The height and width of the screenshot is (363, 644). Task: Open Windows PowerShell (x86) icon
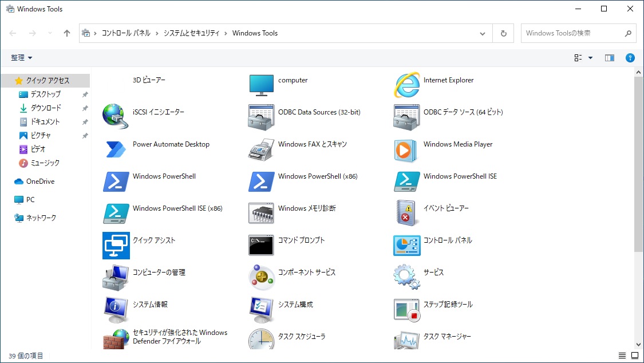click(261, 181)
